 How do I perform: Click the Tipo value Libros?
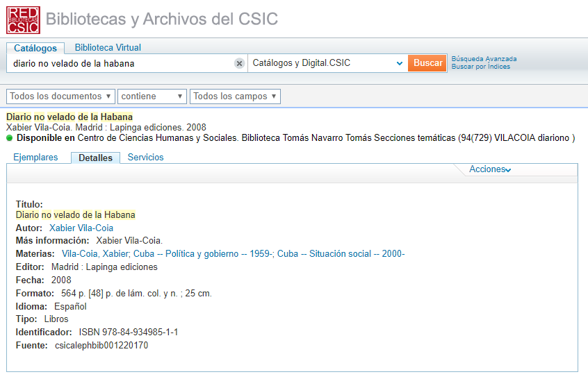56,319
